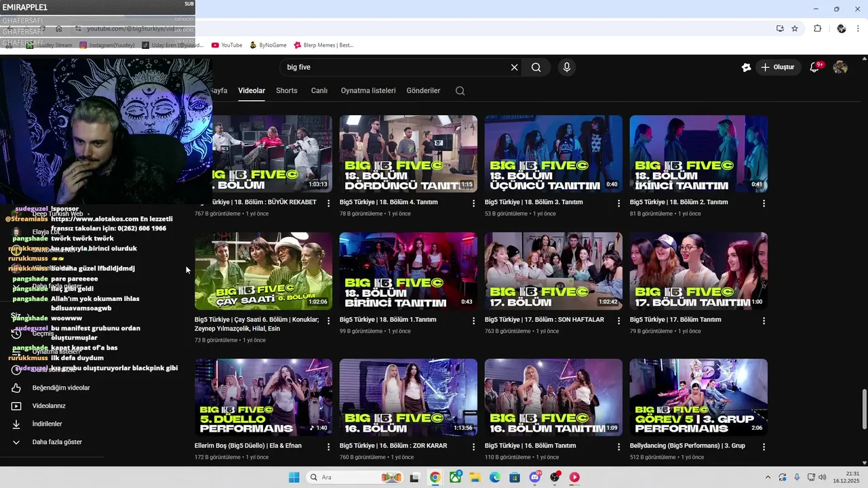Open Chrome extensions puzzle icon
Image resolution: width=868 pixels, height=488 pixels.
pyautogui.click(x=817, y=28)
